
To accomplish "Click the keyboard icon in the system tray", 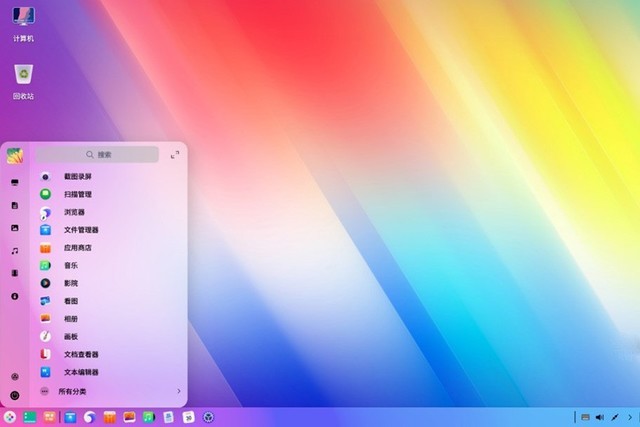I will tap(585, 417).
